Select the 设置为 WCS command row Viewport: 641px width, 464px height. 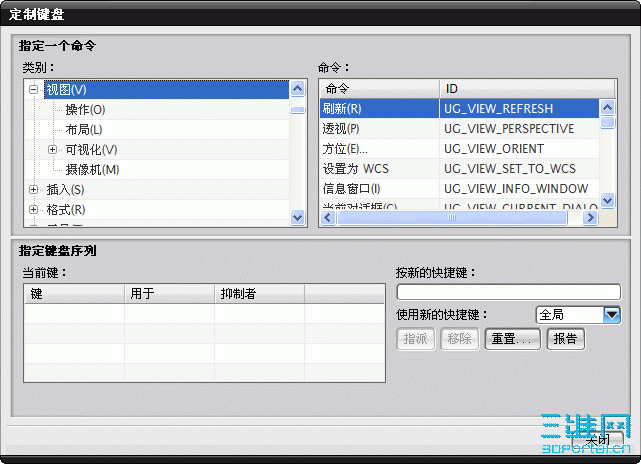tap(459, 168)
